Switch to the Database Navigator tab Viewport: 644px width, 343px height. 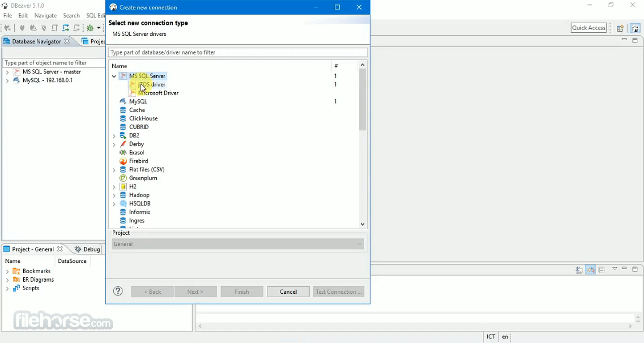pos(36,41)
